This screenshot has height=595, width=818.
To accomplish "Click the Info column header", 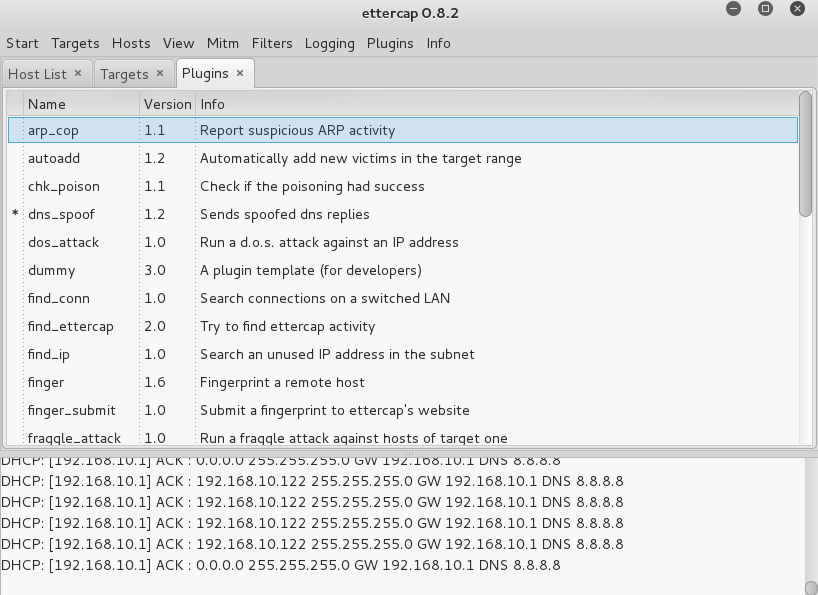I will click(497, 104).
